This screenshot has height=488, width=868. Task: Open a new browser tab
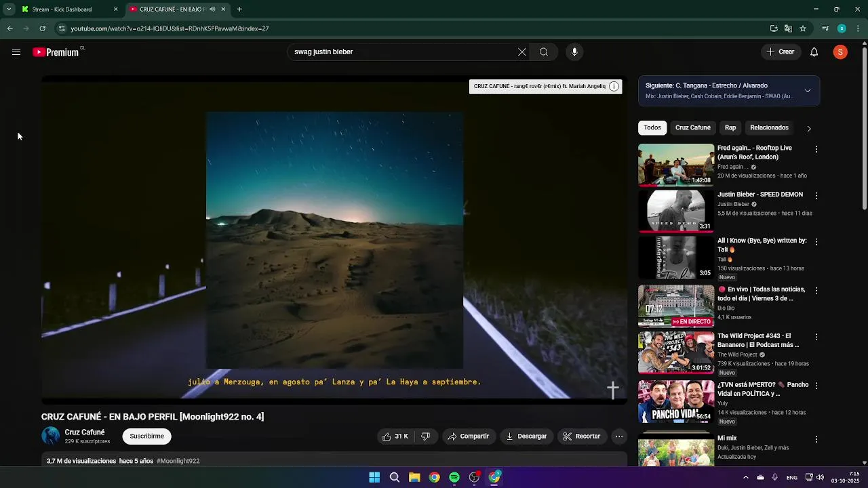(239, 9)
